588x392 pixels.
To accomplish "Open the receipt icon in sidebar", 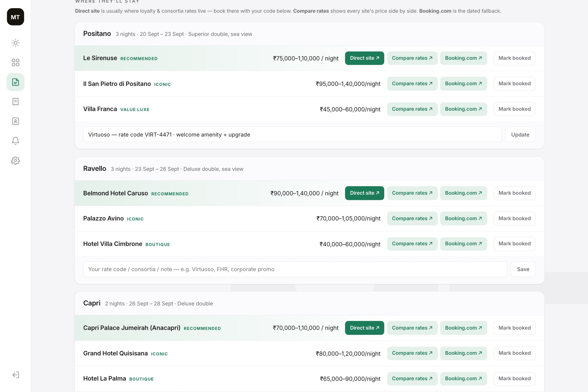I will (15, 102).
